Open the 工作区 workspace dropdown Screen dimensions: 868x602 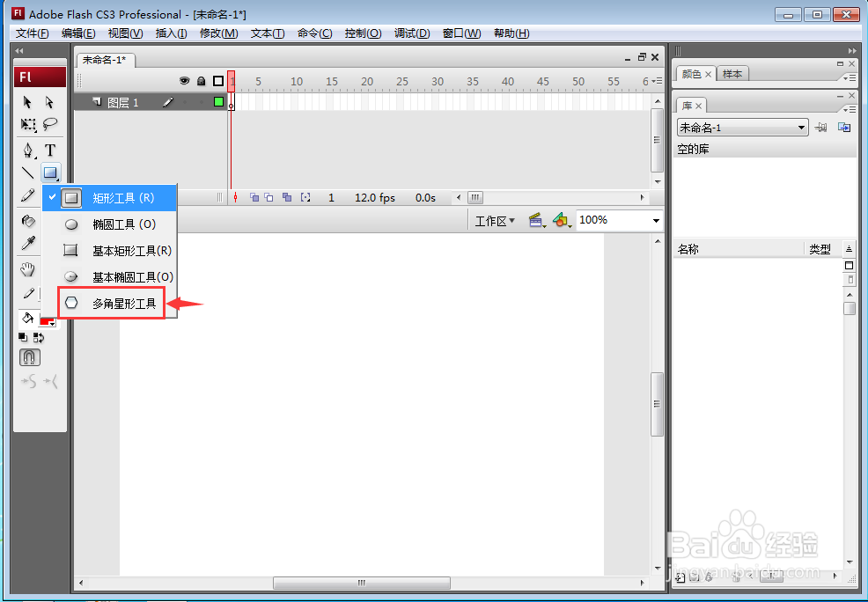pos(495,221)
